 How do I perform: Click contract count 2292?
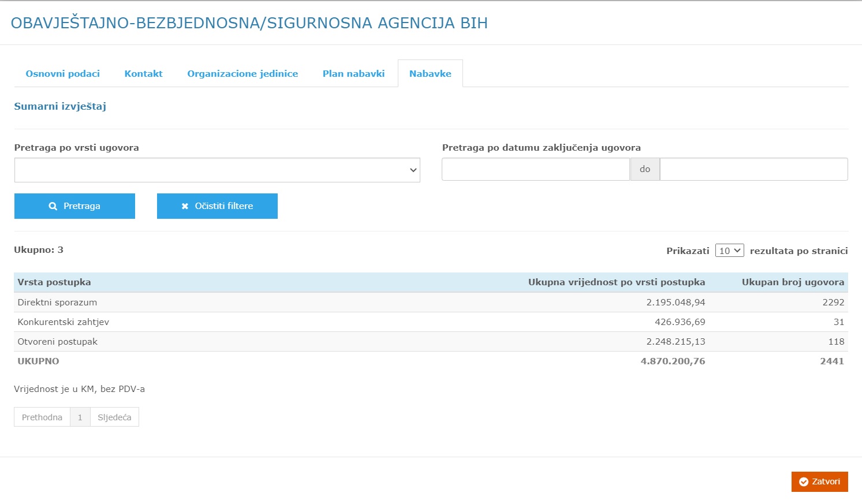click(833, 303)
